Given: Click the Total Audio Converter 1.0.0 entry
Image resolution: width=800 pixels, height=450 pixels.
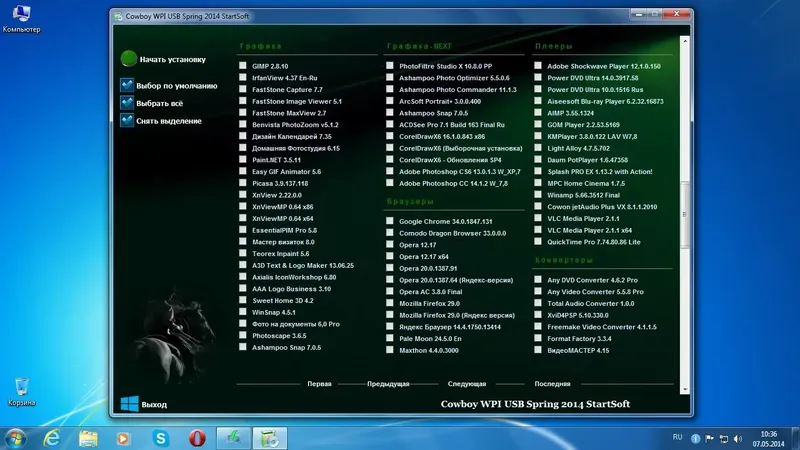Looking at the screenshot, I should tap(590, 304).
